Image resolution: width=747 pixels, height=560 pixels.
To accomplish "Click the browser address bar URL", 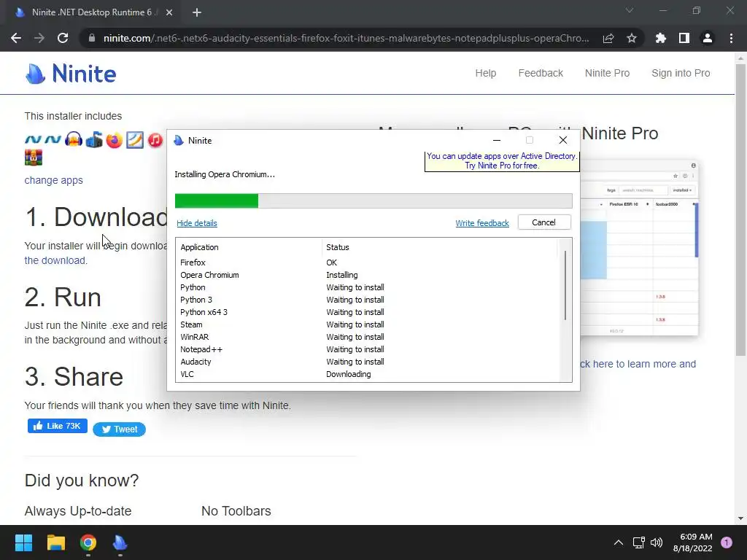I will [347, 38].
